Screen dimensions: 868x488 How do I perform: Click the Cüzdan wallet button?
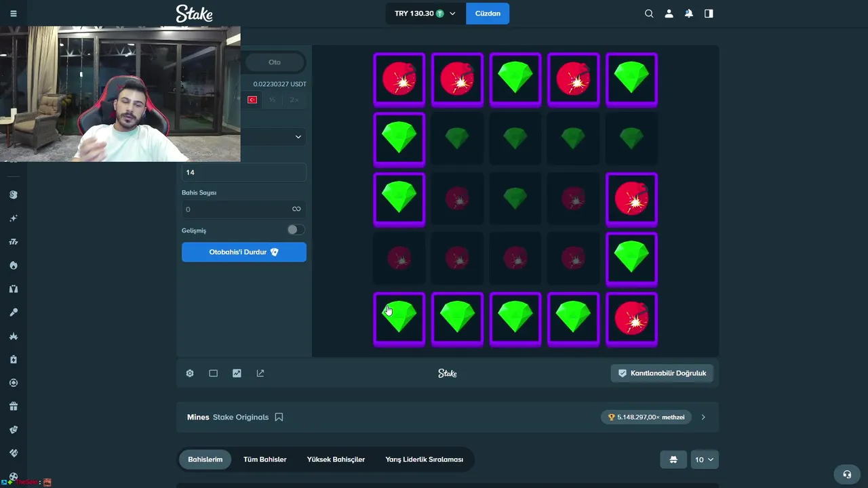click(x=488, y=14)
